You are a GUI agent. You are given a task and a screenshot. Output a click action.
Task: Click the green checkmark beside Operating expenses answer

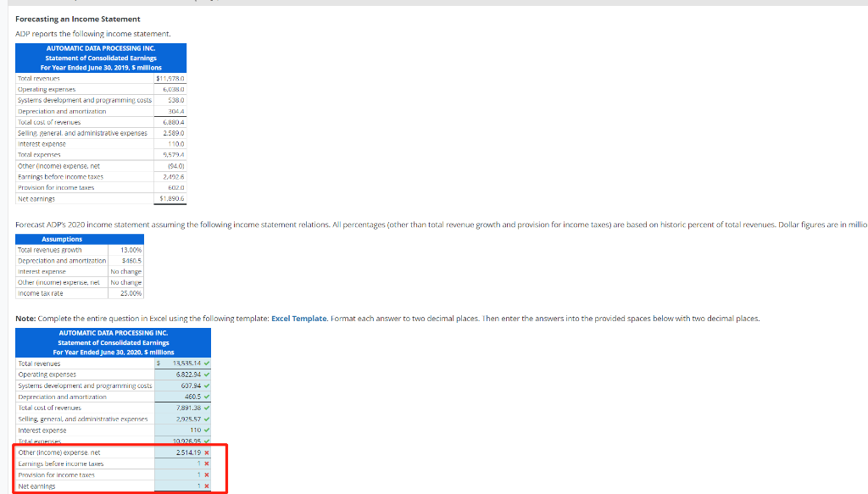pos(206,374)
